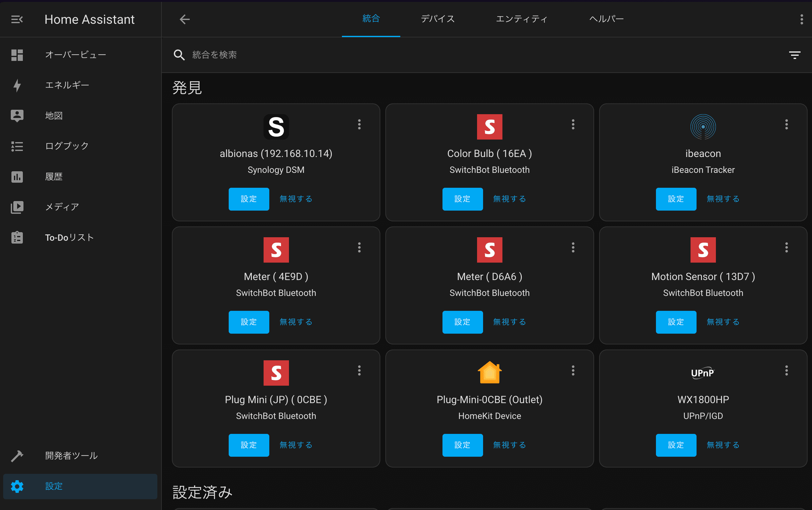This screenshot has height=510, width=812.
Task: Open the integrations filter icon
Action: point(795,55)
